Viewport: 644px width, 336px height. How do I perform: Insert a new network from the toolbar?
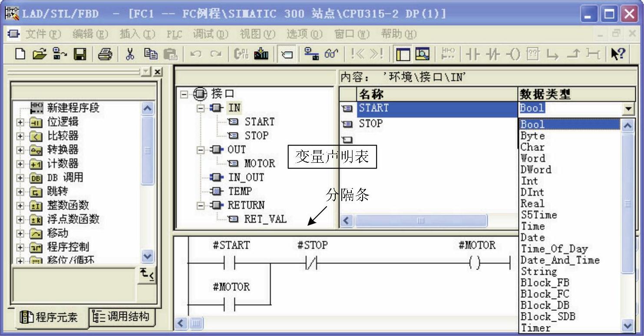coord(448,54)
